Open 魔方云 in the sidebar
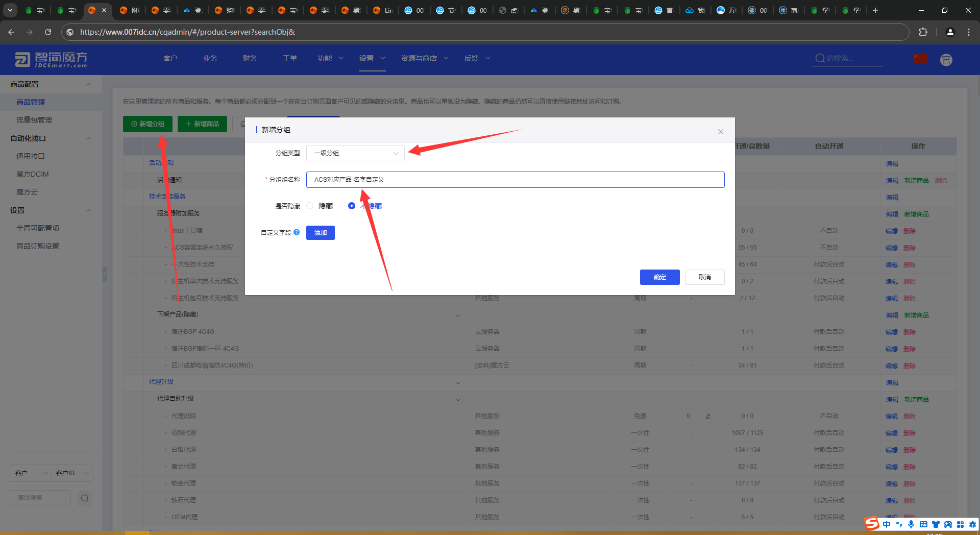The image size is (980, 535). click(27, 192)
